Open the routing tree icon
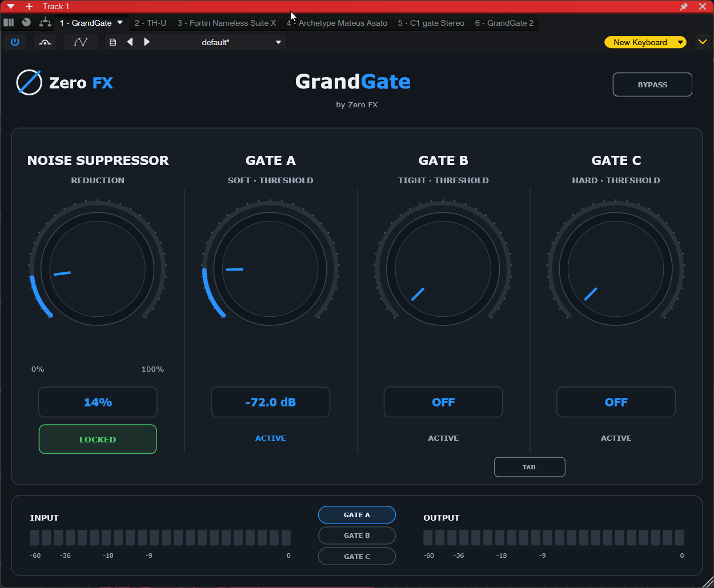 click(45, 23)
